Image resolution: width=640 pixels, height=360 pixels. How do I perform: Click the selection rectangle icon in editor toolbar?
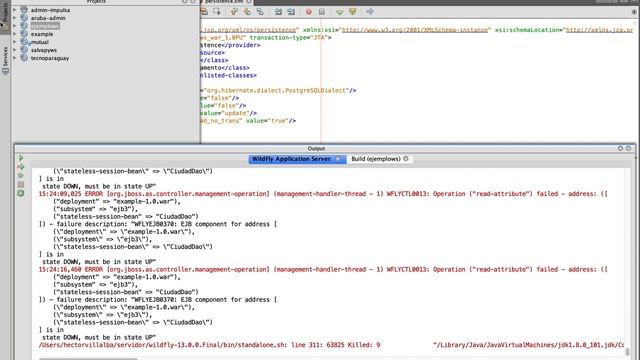tap(217, 12)
